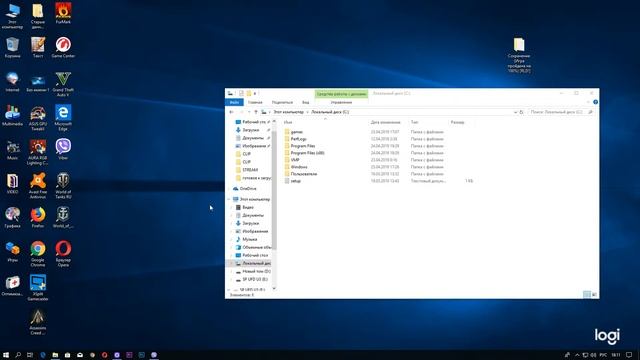
Task: Show hidden system tray icons
Action: click(577, 355)
